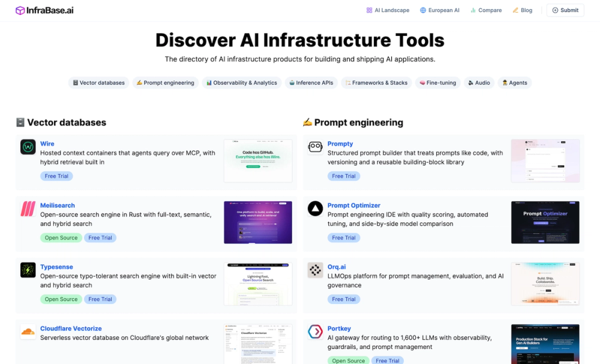Image resolution: width=600 pixels, height=364 pixels.
Task: Select the Audio category chip
Action: [x=479, y=83]
